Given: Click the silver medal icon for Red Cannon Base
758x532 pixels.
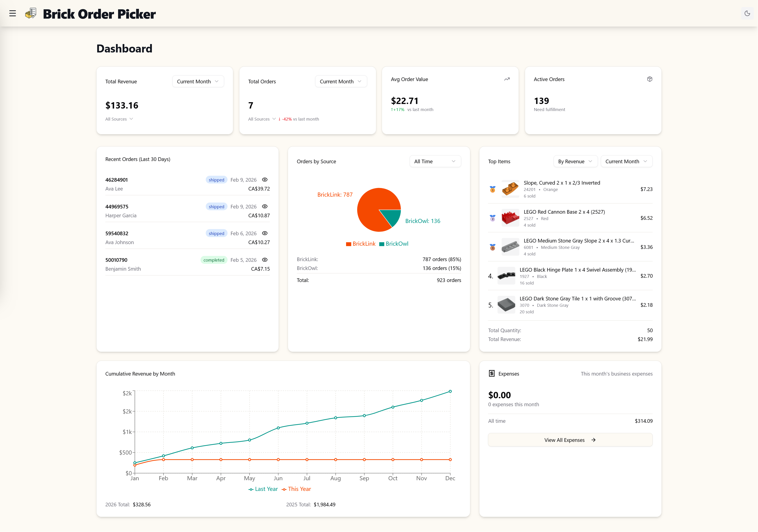Looking at the screenshot, I should [492, 218].
